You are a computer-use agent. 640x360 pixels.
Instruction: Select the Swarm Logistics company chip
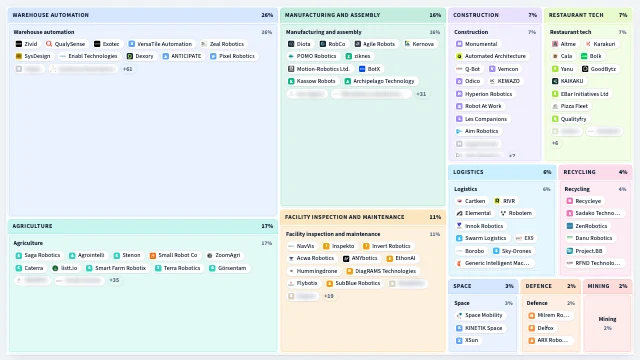coord(482,238)
